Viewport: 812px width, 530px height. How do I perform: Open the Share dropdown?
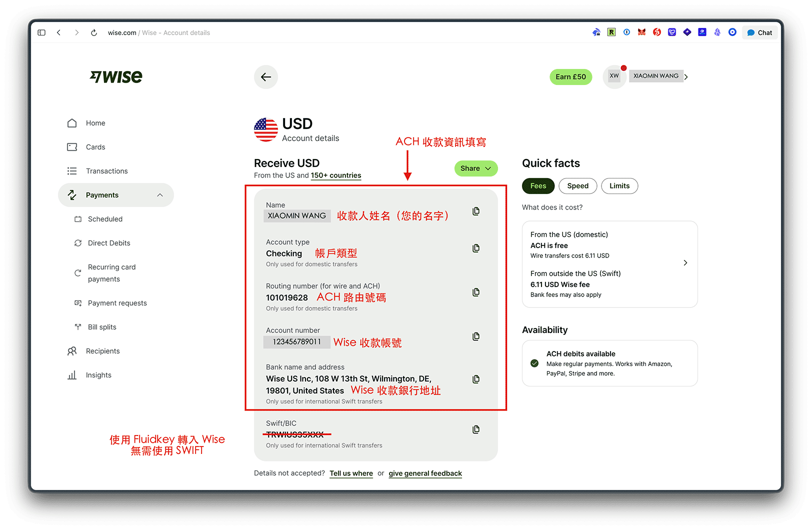pyautogui.click(x=476, y=168)
